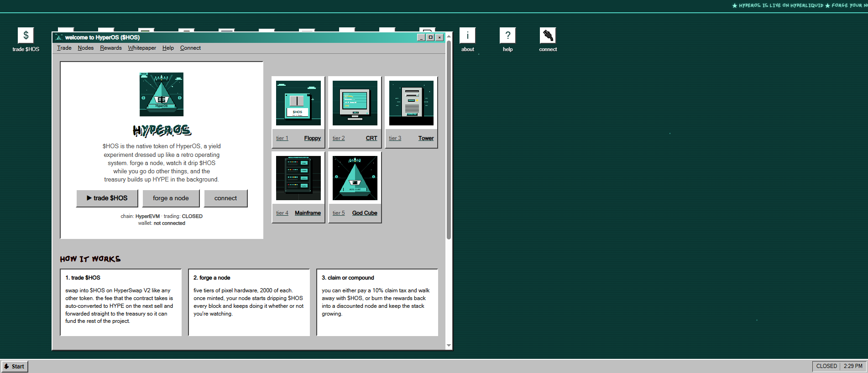Click the scrollbar up arrow
Image resolution: width=868 pixels, height=373 pixels.
pyautogui.click(x=449, y=36)
